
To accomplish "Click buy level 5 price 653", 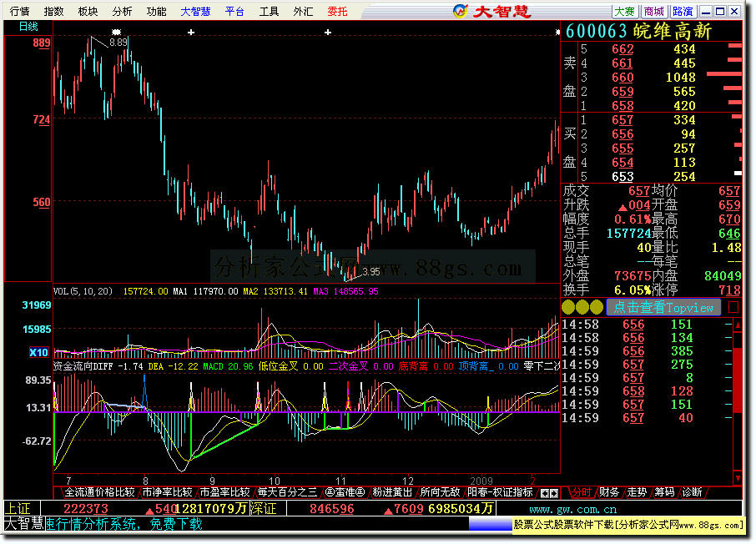I will tap(622, 177).
